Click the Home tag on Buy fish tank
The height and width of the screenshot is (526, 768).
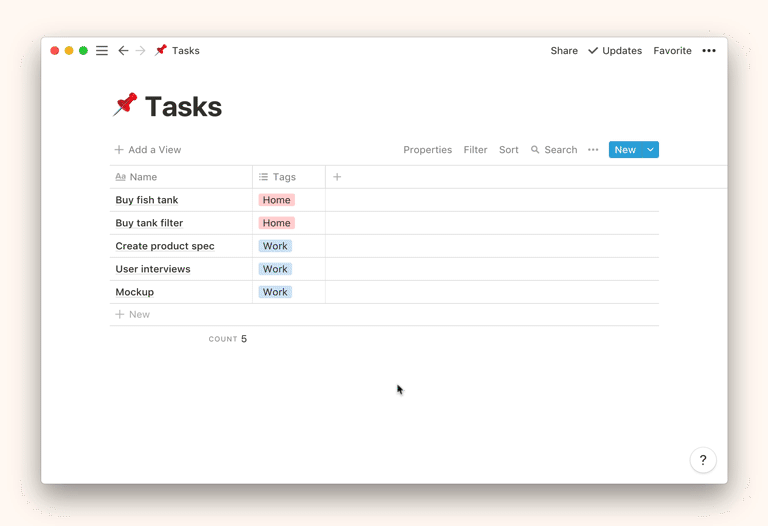coord(277,200)
